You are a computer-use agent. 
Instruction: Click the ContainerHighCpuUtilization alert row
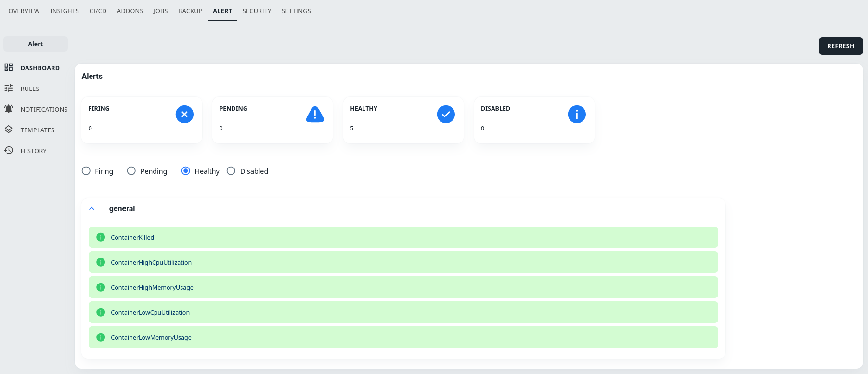pos(403,262)
